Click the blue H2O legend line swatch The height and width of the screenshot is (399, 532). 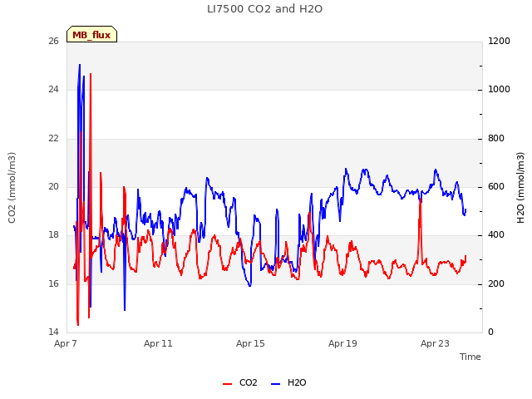(276, 384)
